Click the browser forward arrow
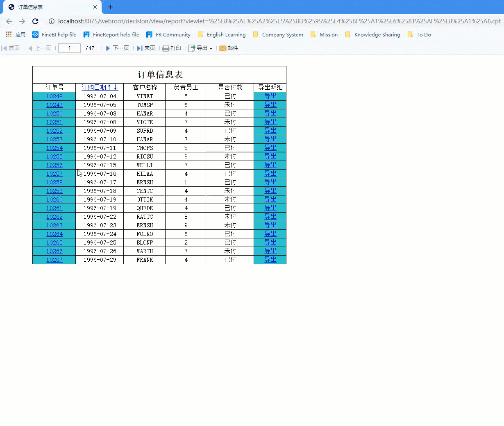The image size is (504, 426). pyautogui.click(x=22, y=21)
